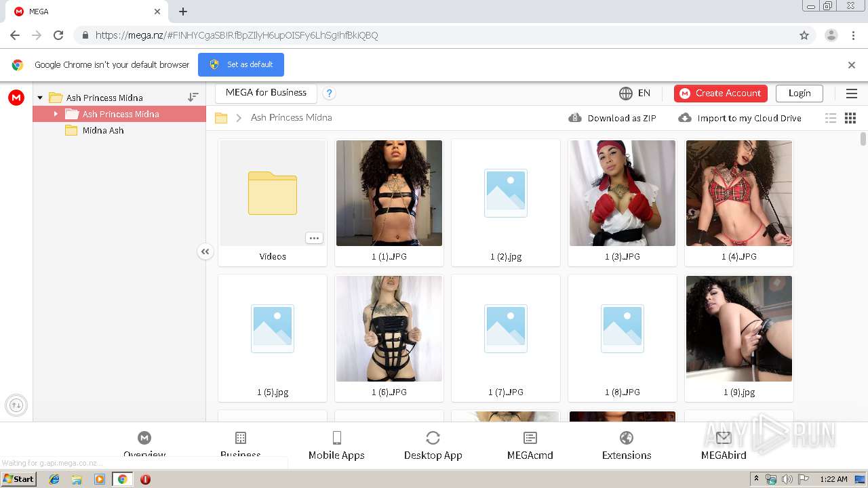Open media player from taskbar
Image resolution: width=868 pixels, height=488 pixels.
pyautogui.click(x=100, y=479)
